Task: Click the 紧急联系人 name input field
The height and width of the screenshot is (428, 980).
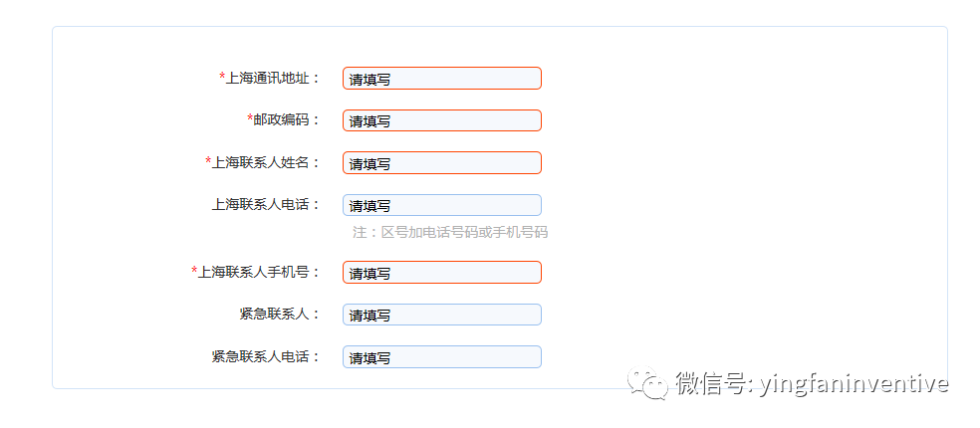Action: 441,315
